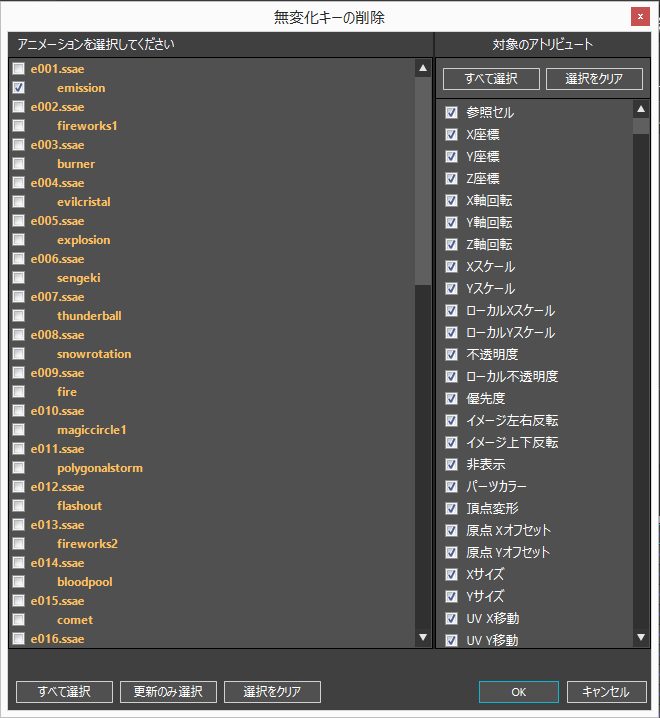Check the e016.ssae file checkbox

[x=18, y=638]
